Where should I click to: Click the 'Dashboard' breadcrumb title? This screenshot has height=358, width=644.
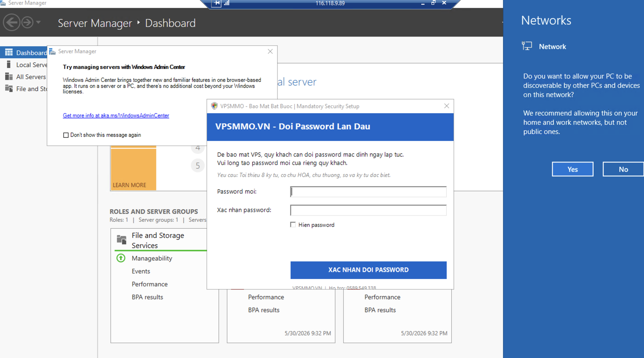point(170,23)
